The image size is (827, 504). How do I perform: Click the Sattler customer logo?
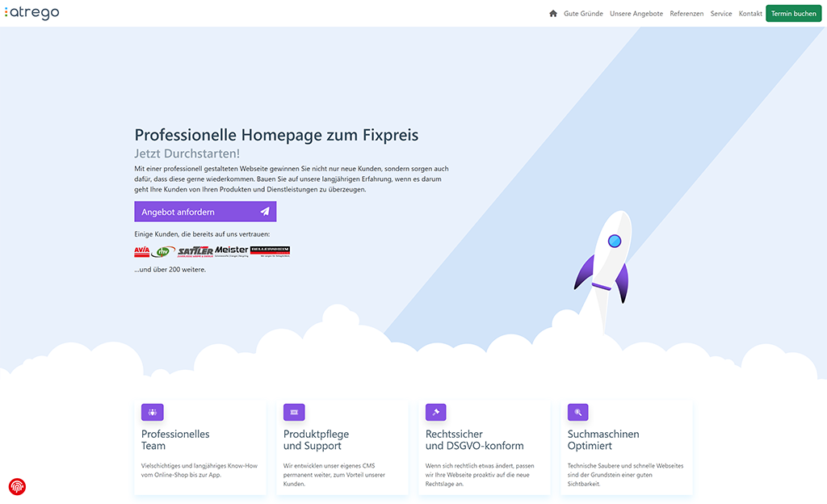pos(195,251)
